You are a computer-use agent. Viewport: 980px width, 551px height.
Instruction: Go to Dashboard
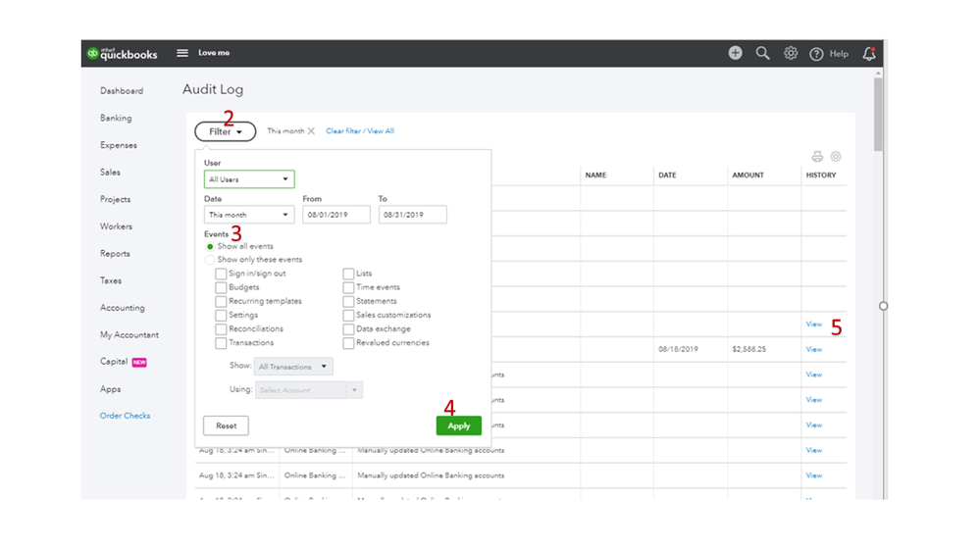coord(122,91)
